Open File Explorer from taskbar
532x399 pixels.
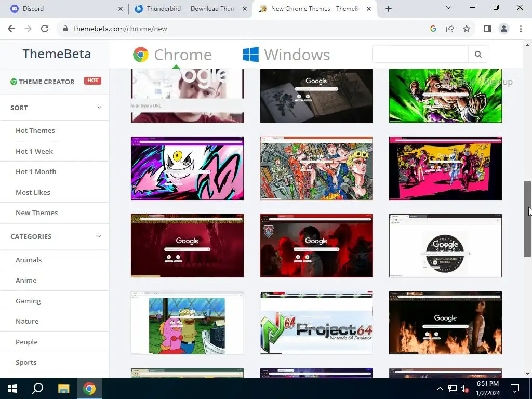63,389
